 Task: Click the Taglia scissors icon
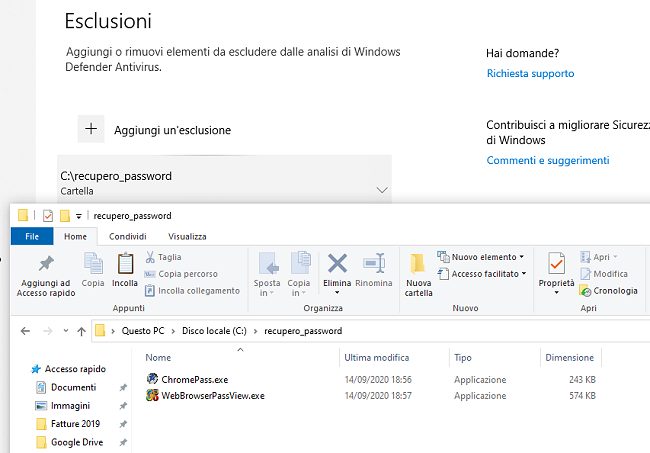150,257
